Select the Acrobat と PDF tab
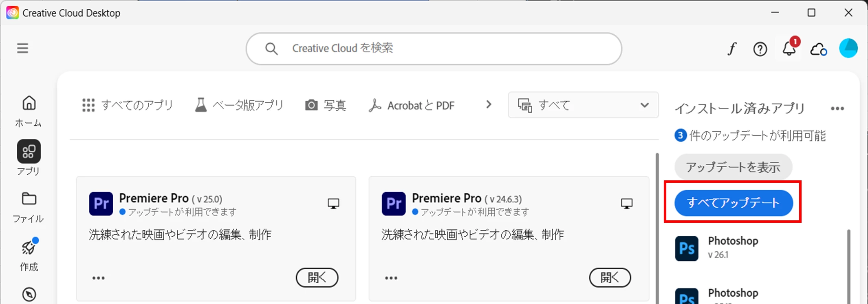This screenshot has width=868, height=304. pyautogui.click(x=411, y=105)
